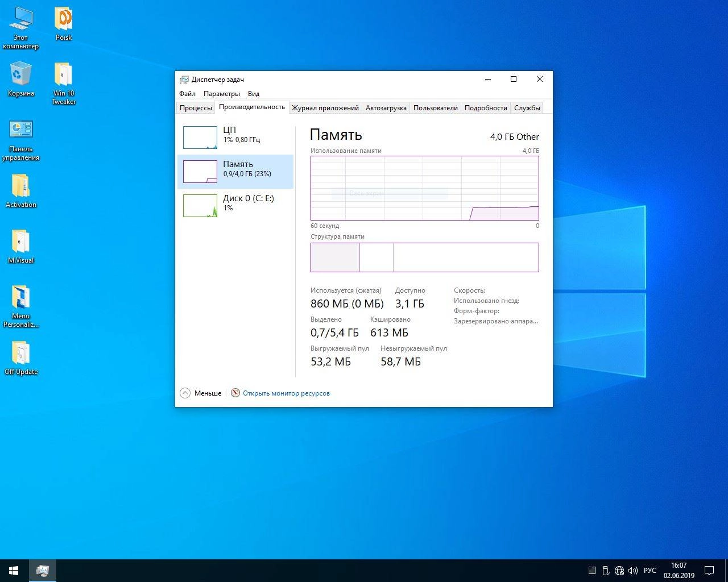This screenshot has height=582, width=728.
Task: Open the Параметры menu
Action: (222, 94)
